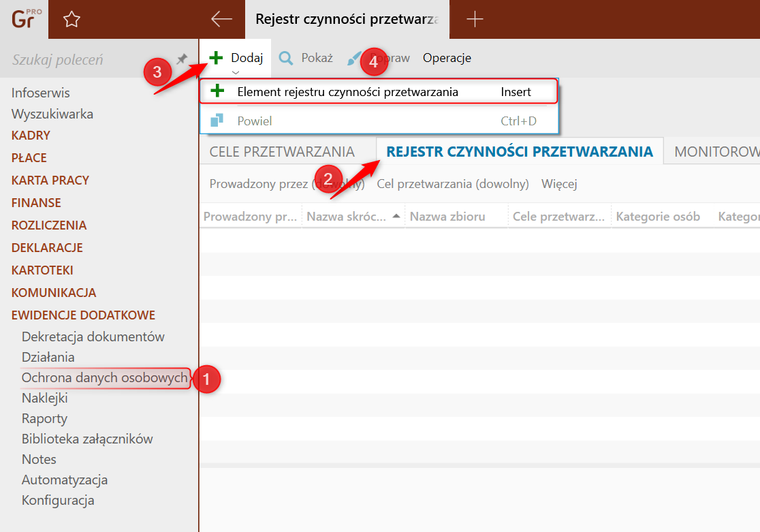Open Raporty in sidebar
The height and width of the screenshot is (532, 760).
point(44,418)
